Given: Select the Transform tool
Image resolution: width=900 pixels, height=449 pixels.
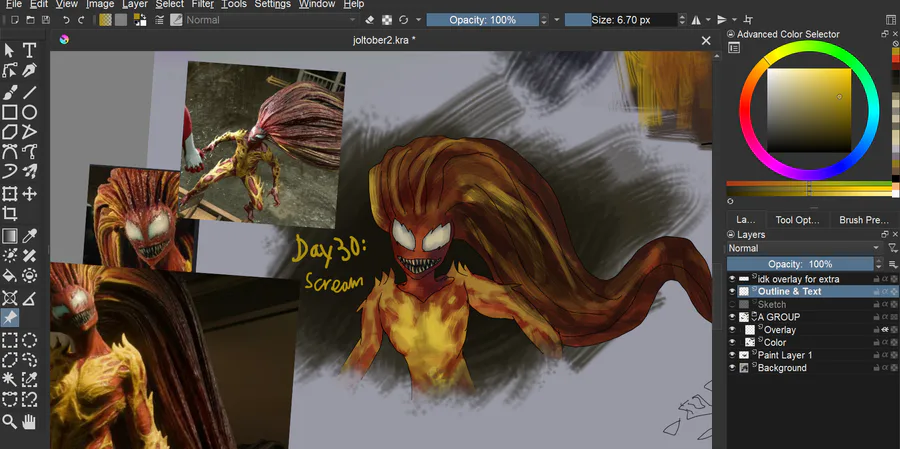Looking at the screenshot, I should (10, 194).
